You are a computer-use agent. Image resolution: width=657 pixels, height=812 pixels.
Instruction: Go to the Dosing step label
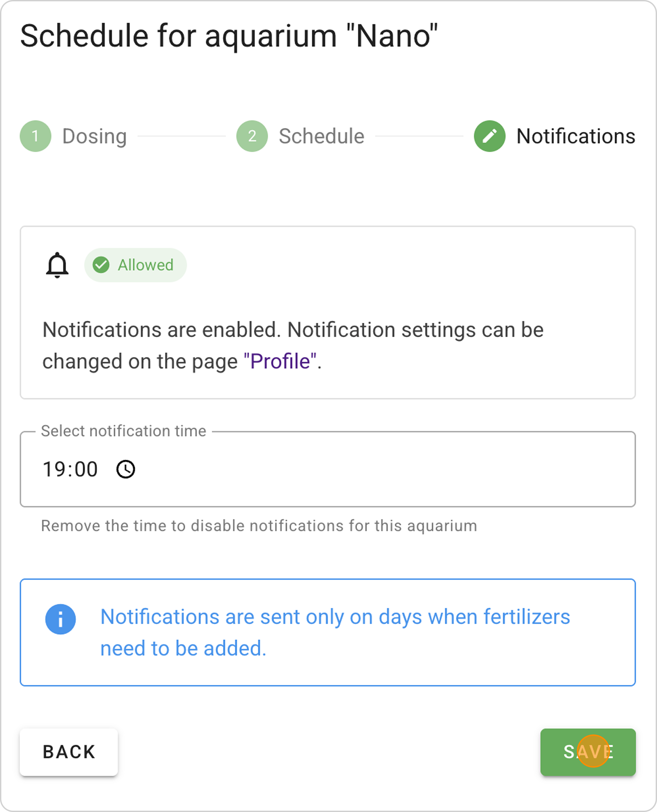(x=94, y=136)
